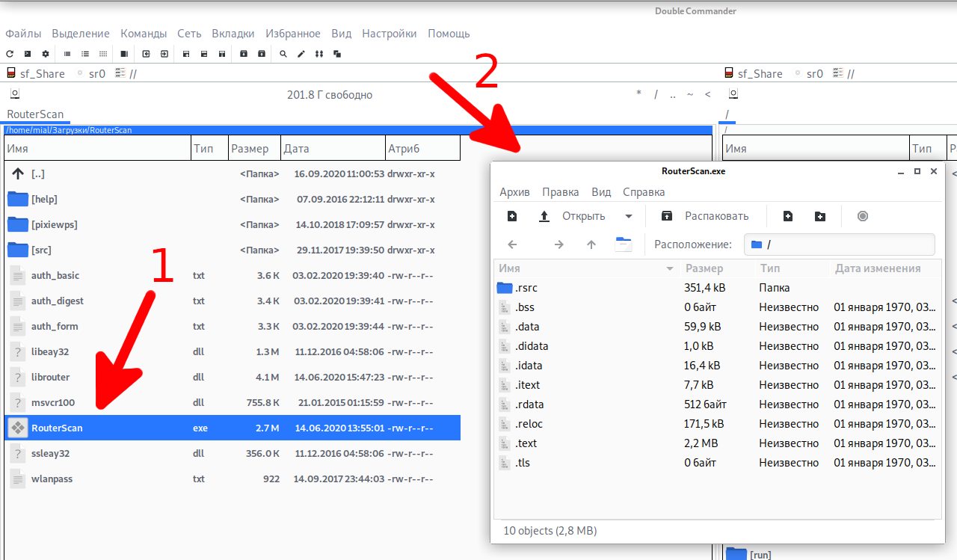Screen dimensions: 957x560
Task: Select the wlanpass txt file
Action: (x=233, y=479)
